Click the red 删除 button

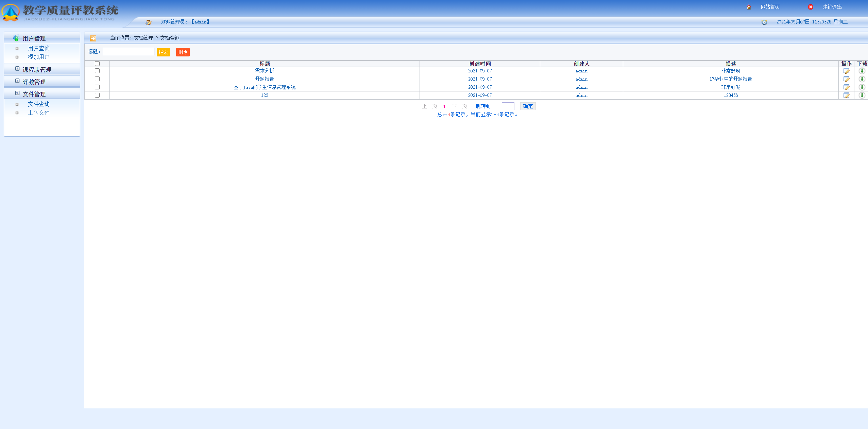[183, 52]
